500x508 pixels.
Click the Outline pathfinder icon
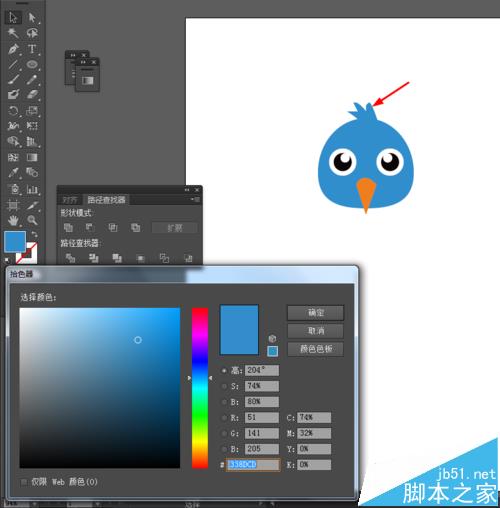click(x=164, y=258)
